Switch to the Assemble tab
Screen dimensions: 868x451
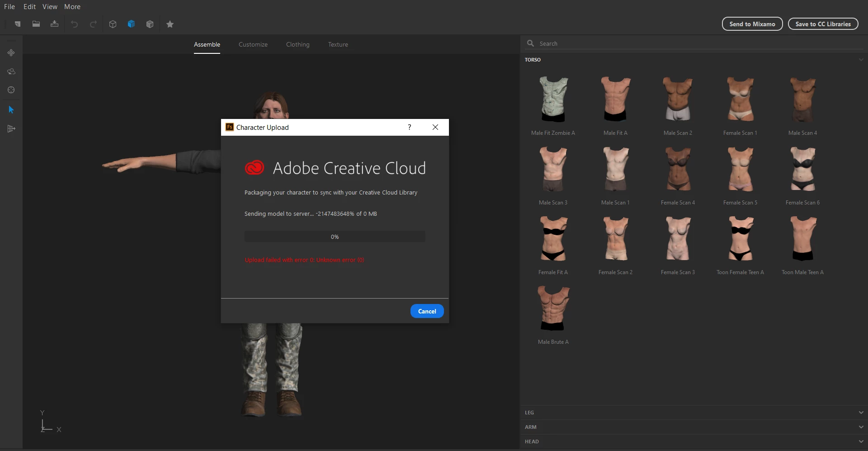[x=207, y=44]
